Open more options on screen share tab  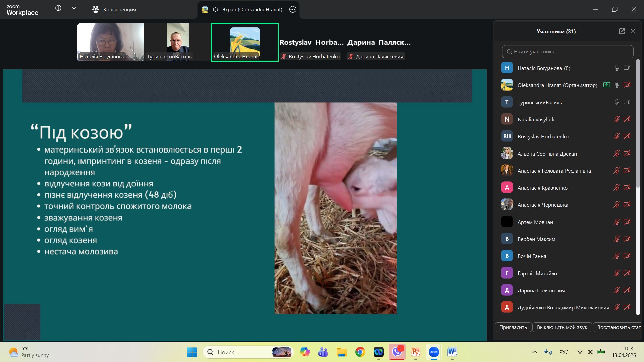[x=293, y=10]
